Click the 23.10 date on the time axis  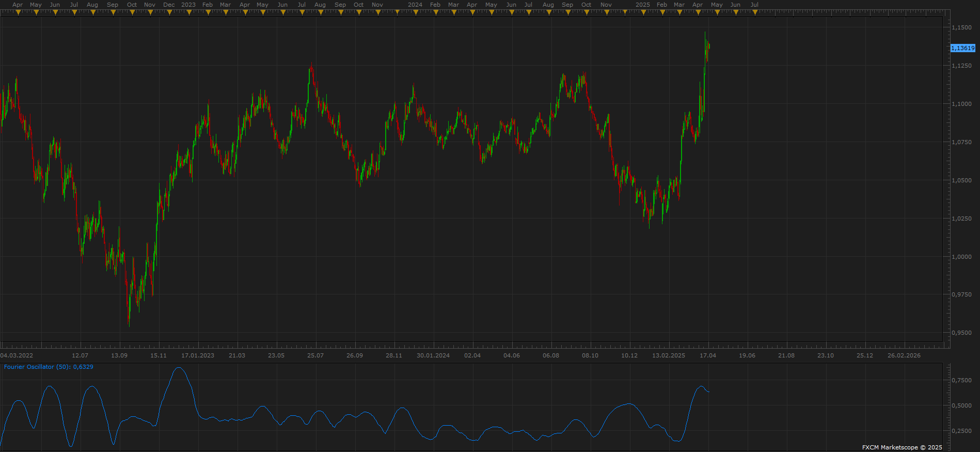click(826, 355)
